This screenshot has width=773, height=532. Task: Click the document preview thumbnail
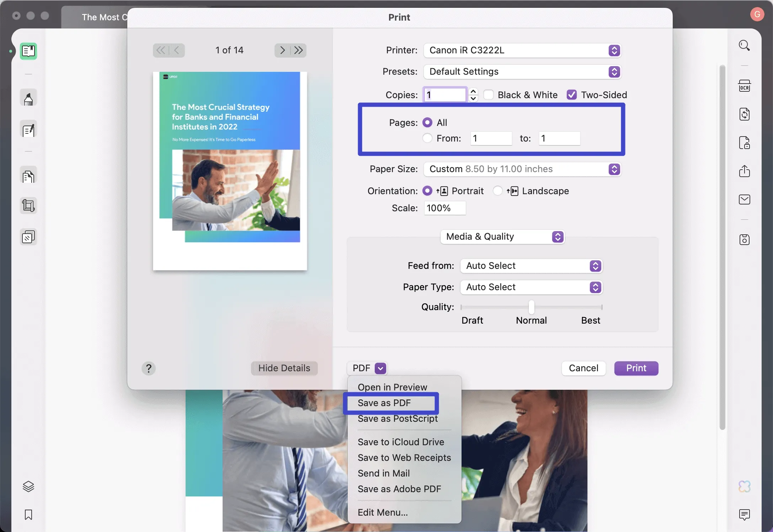click(229, 167)
